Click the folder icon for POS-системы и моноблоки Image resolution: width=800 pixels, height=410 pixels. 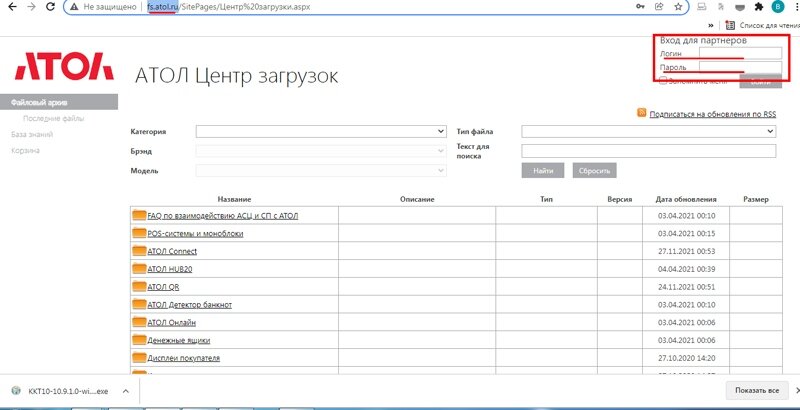point(139,233)
